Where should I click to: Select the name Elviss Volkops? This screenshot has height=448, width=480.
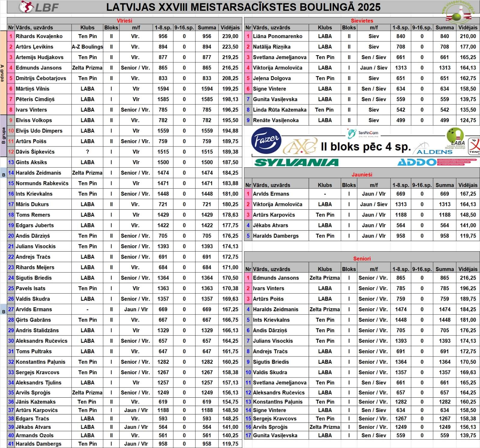point(34,120)
